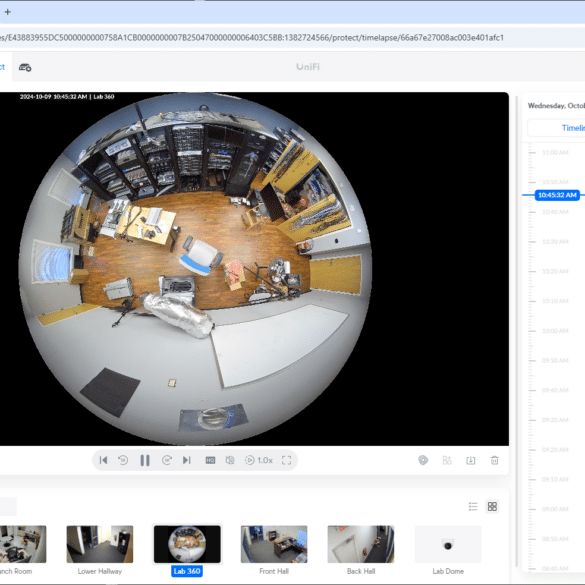The image size is (585, 585).
Task: Select the Lower Hallway camera thumbnail
Action: (x=100, y=544)
